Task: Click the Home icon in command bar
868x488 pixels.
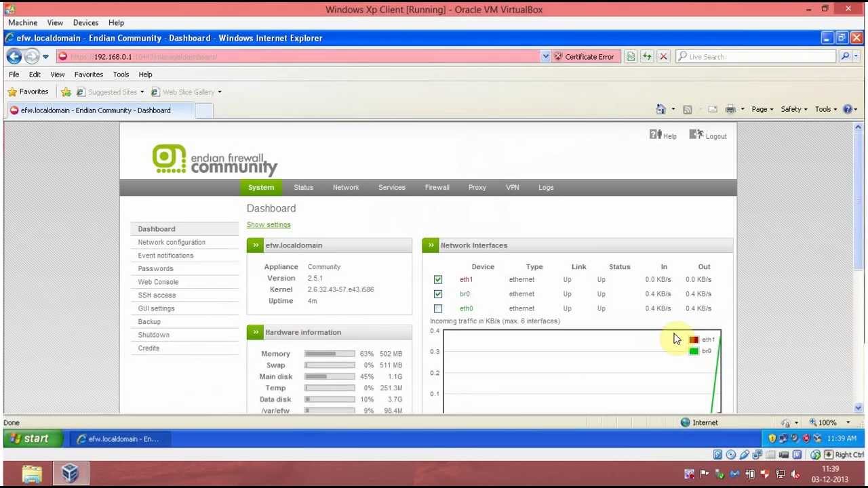Action: [x=660, y=109]
